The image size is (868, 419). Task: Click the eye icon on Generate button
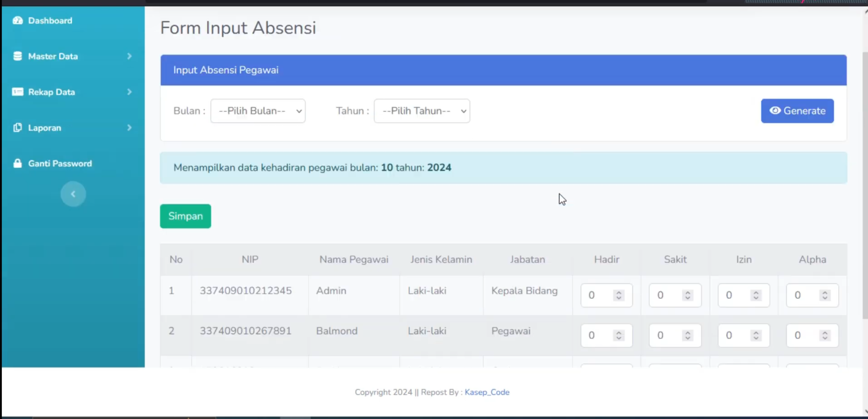click(x=775, y=110)
